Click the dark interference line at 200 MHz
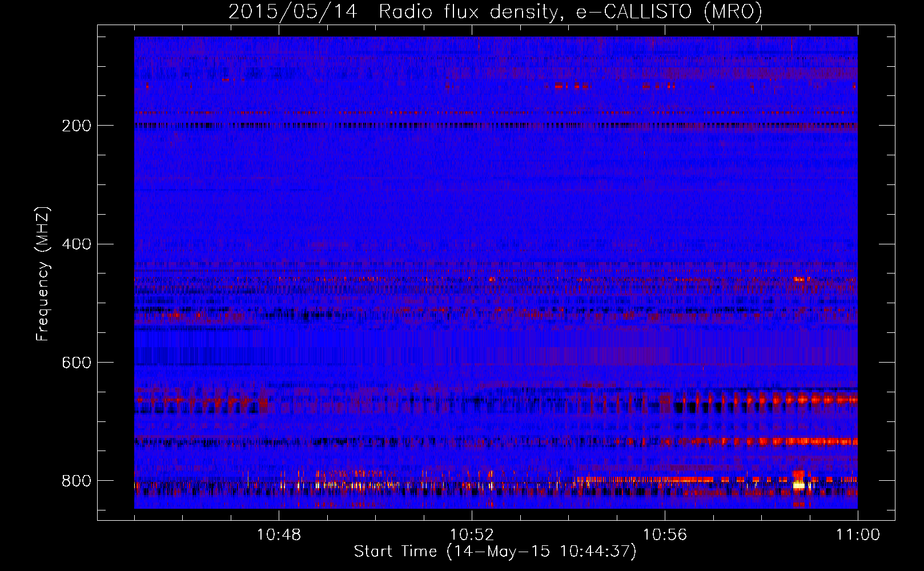Screen dimensions: 924x571 click(496, 125)
